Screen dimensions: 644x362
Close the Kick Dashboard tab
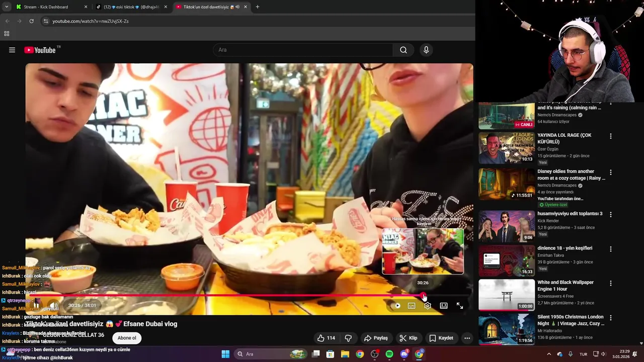pos(86,7)
